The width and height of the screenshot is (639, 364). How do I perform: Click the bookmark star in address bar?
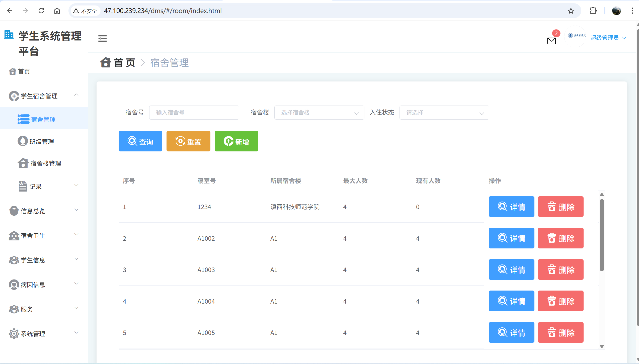[x=571, y=11]
